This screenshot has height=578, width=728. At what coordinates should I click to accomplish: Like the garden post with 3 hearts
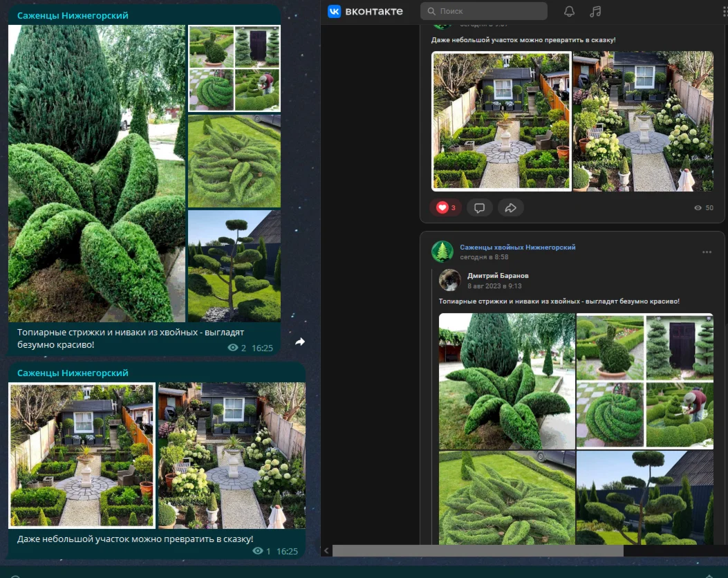point(446,207)
